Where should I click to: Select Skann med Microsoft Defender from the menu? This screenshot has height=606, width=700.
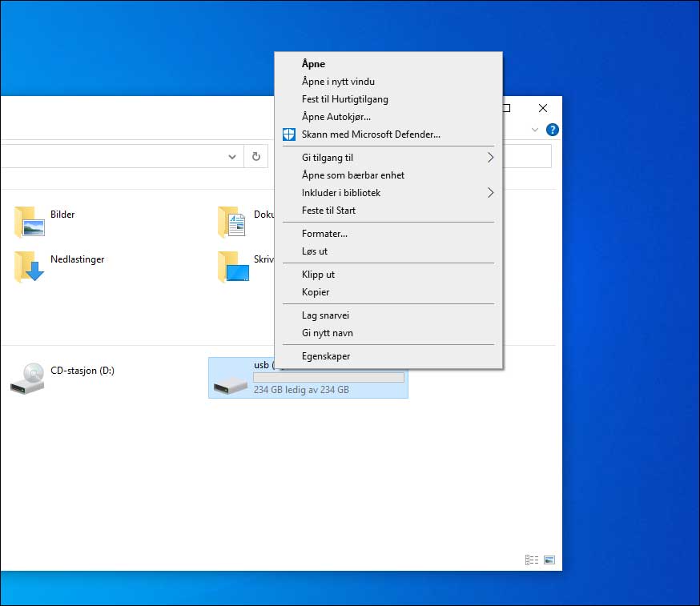point(369,134)
